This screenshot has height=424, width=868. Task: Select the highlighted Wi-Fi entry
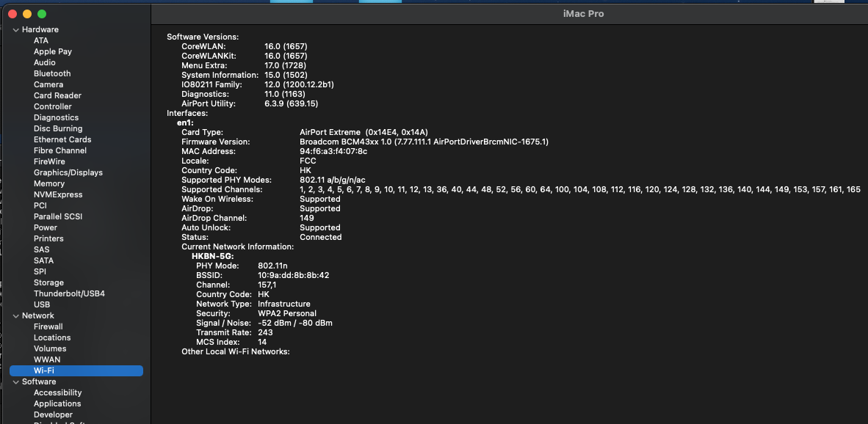[76, 371]
